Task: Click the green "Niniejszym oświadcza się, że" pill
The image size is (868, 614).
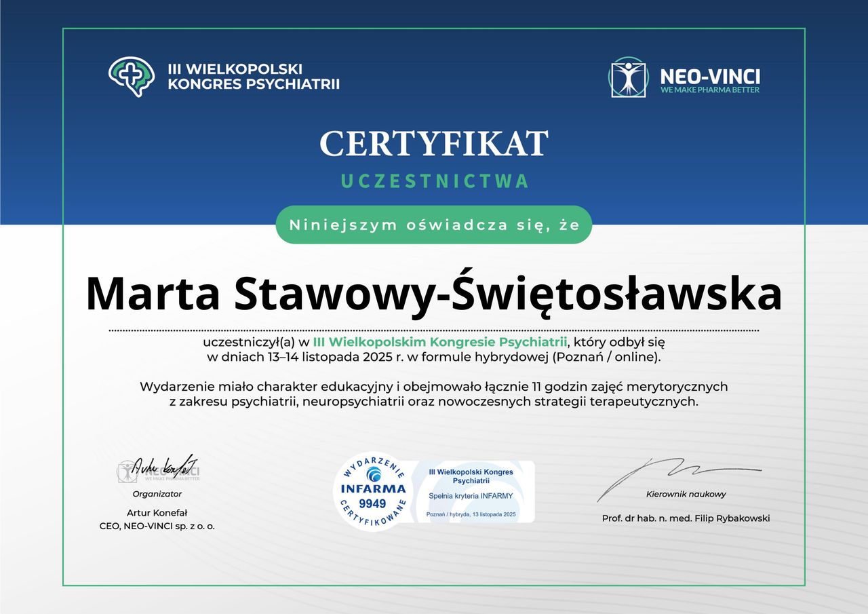Action: pyautogui.click(x=434, y=225)
